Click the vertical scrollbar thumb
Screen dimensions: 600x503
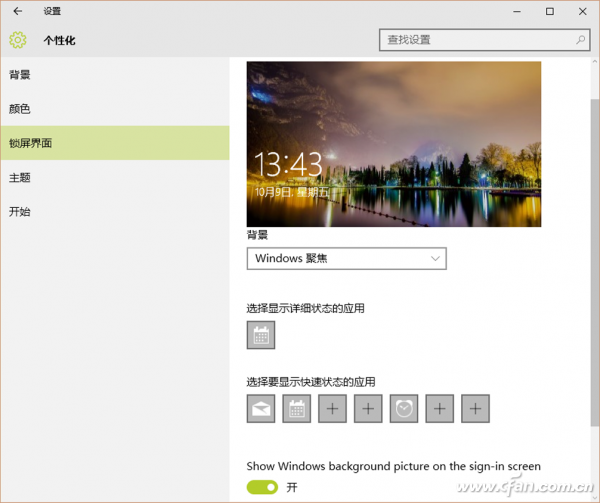pos(595,262)
